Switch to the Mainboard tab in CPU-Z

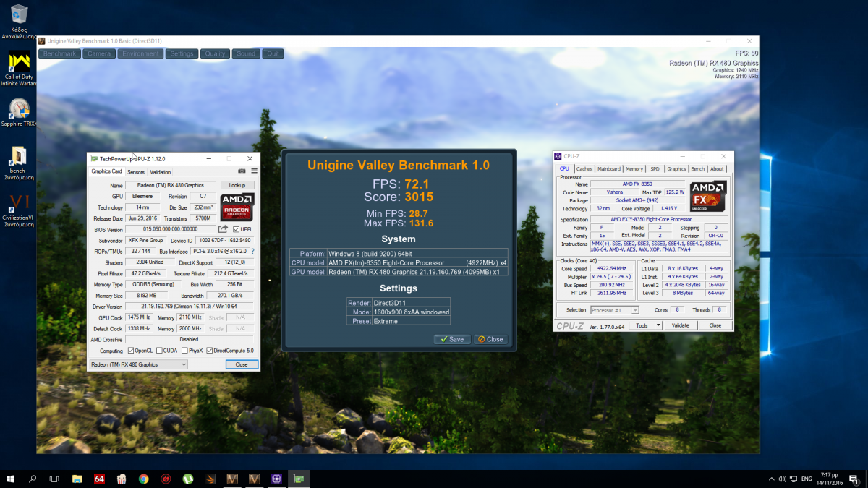(x=609, y=168)
